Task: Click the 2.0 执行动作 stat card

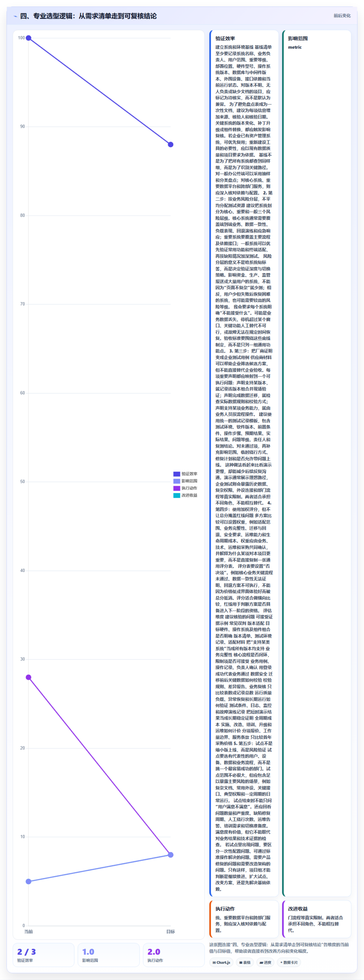Action: (x=174, y=955)
